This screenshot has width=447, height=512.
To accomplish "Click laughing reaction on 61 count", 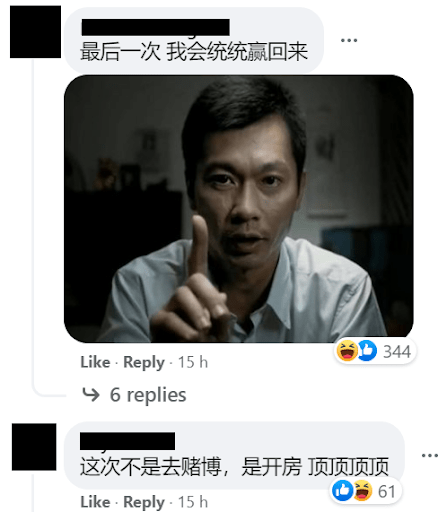I will (x=363, y=491).
